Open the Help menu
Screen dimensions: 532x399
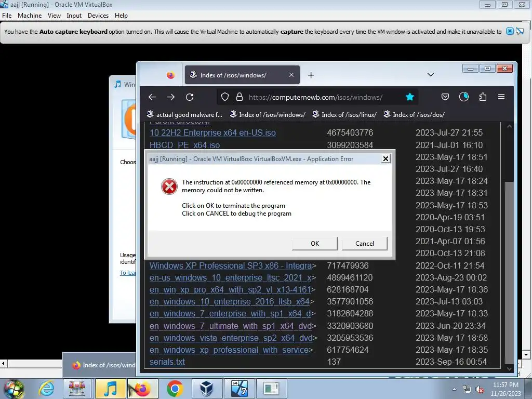[121, 16]
